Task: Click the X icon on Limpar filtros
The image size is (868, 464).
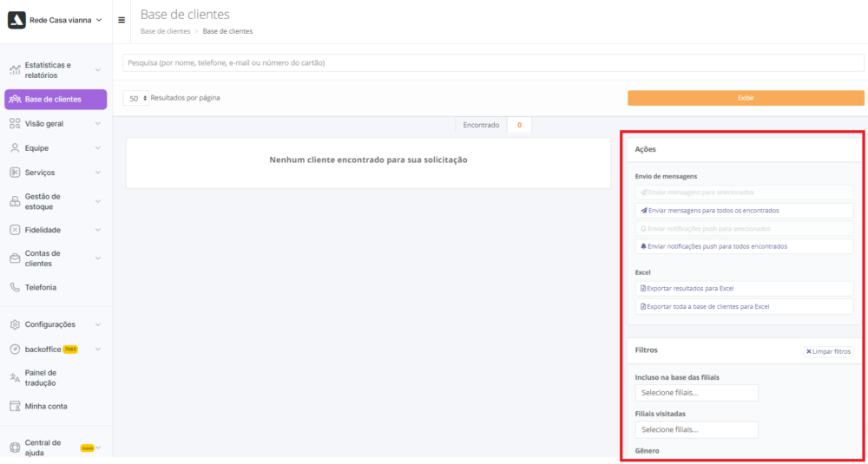Action: 809,352
